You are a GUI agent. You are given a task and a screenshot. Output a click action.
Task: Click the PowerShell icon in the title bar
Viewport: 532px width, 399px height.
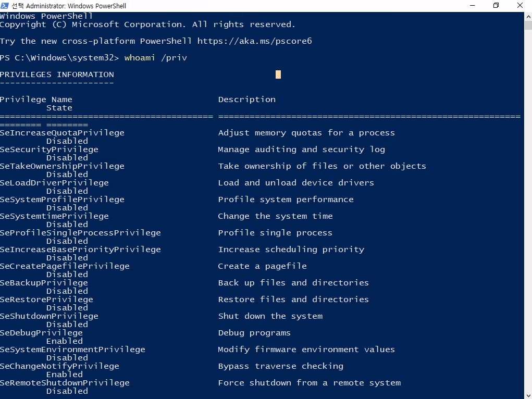(5, 5)
